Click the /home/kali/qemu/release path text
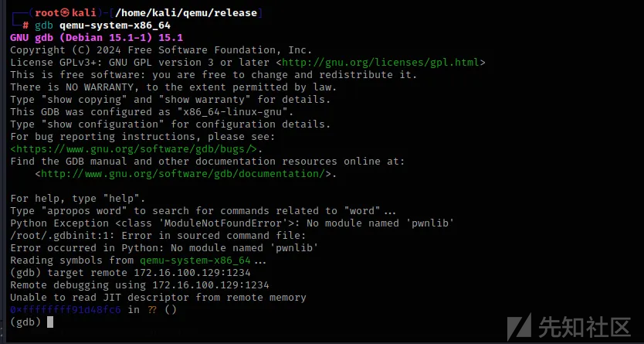This screenshot has height=344, width=644. click(x=186, y=13)
